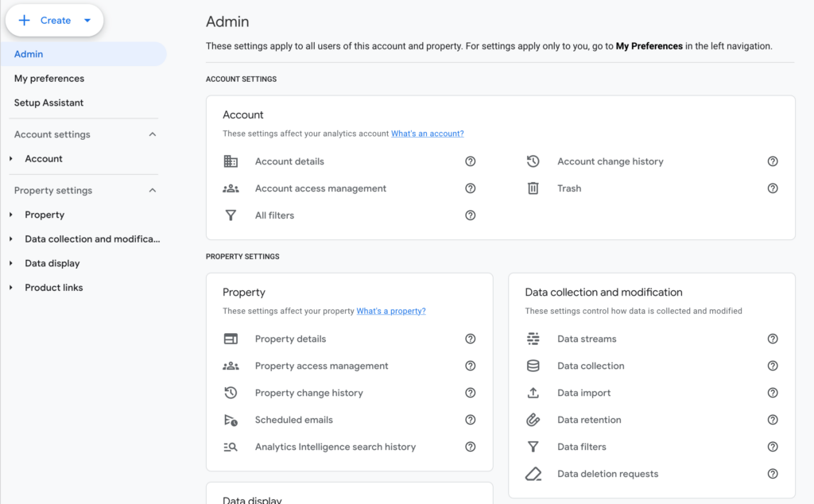Click the Data collection database icon
This screenshot has height=504, width=814.
pos(533,366)
